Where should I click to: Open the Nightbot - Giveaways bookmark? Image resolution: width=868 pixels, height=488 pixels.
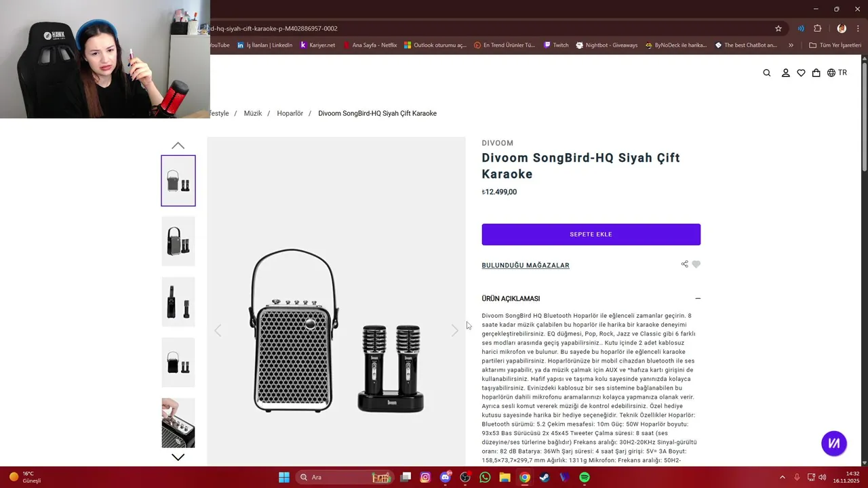[x=607, y=45]
